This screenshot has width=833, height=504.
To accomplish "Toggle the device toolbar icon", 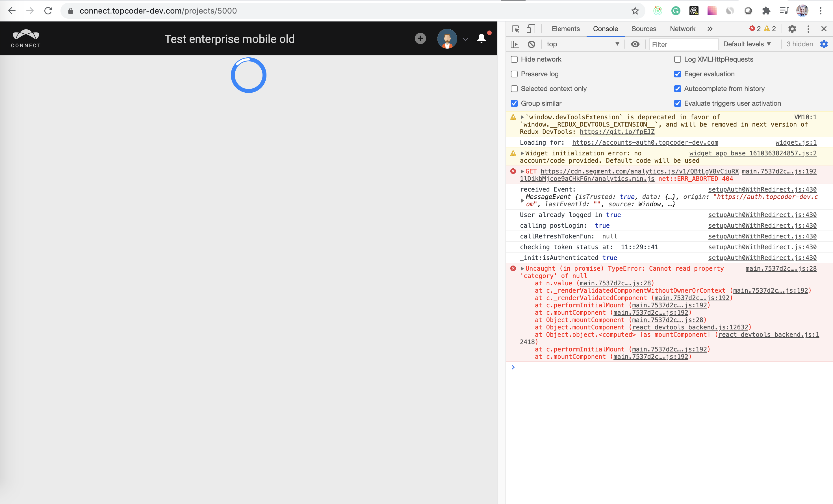I will (x=531, y=29).
